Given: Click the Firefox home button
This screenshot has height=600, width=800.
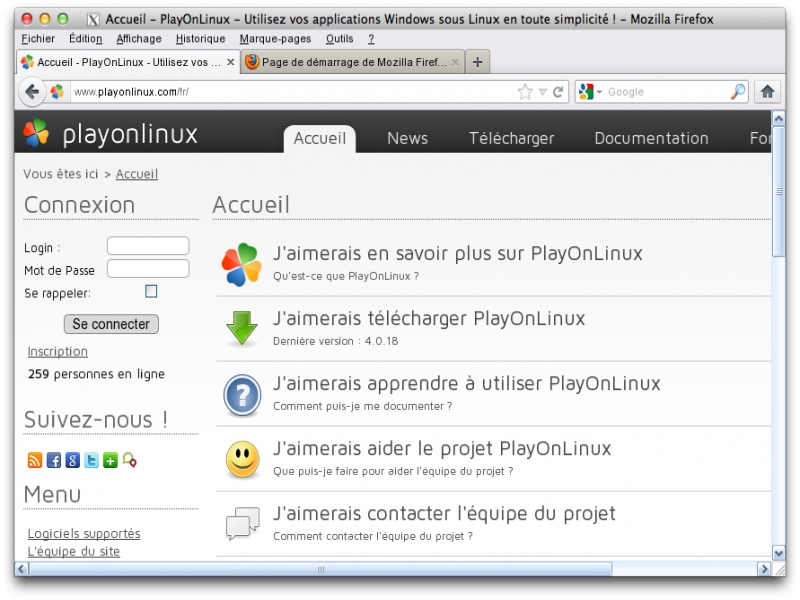Looking at the screenshot, I should 767,92.
